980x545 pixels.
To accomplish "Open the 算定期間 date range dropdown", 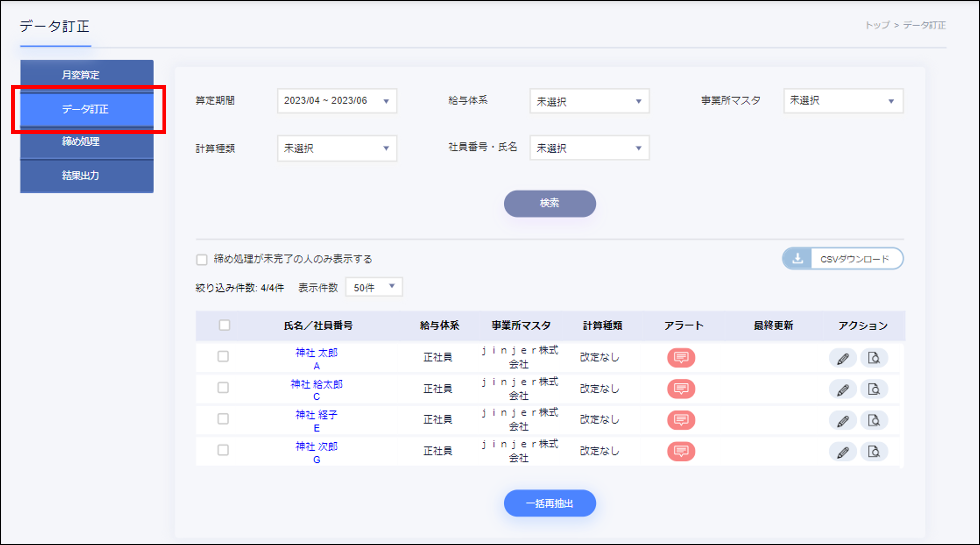I will [337, 101].
